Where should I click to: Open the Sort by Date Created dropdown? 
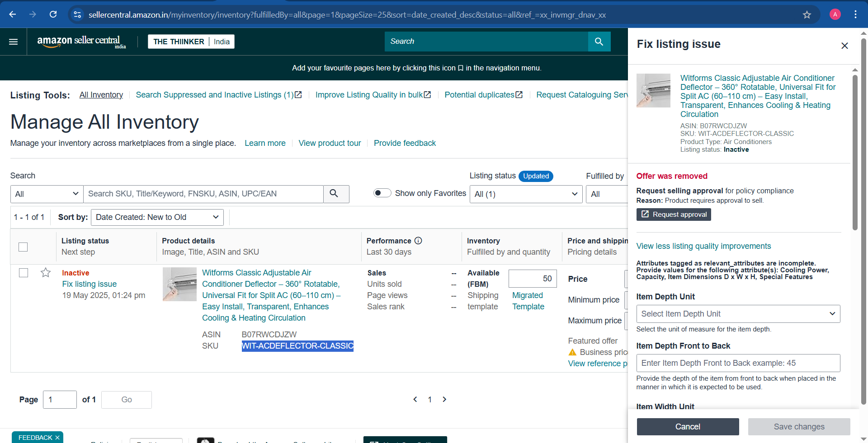[157, 217]
